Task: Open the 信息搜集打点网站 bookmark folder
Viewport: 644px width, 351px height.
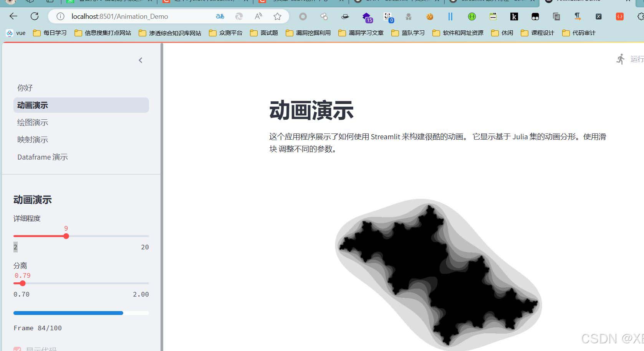Action: pos(103,33)
